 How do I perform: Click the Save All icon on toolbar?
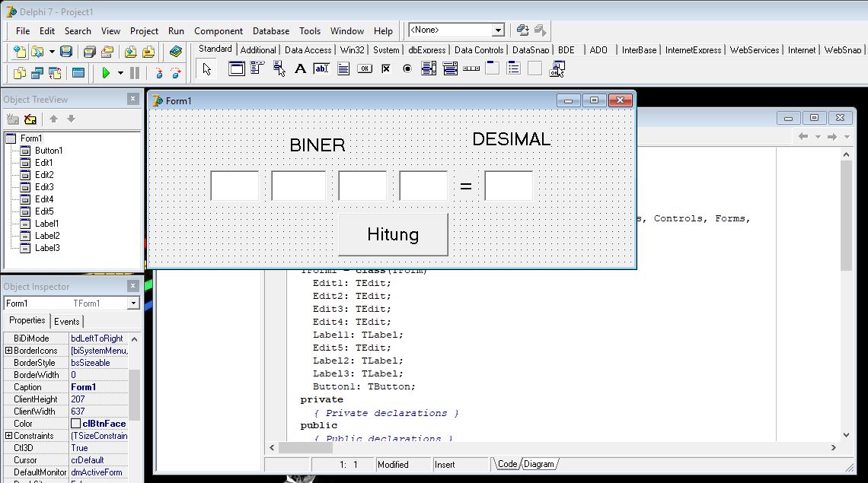88,52
